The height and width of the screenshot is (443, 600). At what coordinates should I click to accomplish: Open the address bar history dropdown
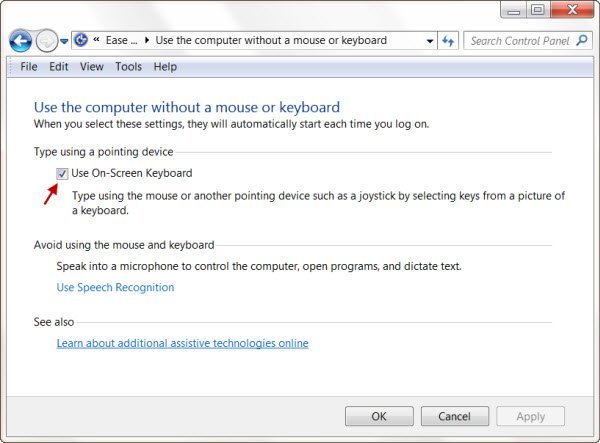(430, 41)
